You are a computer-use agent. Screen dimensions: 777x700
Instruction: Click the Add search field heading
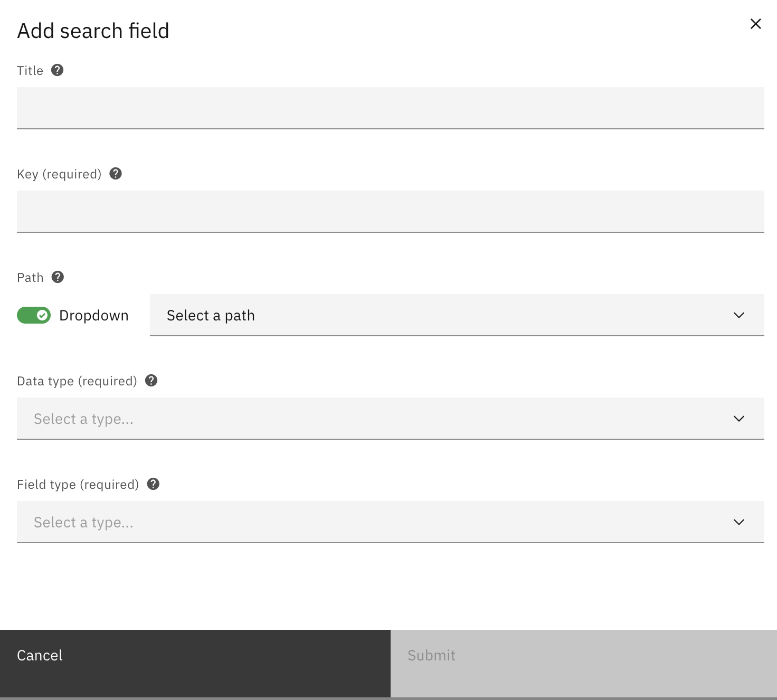point(93,31)
